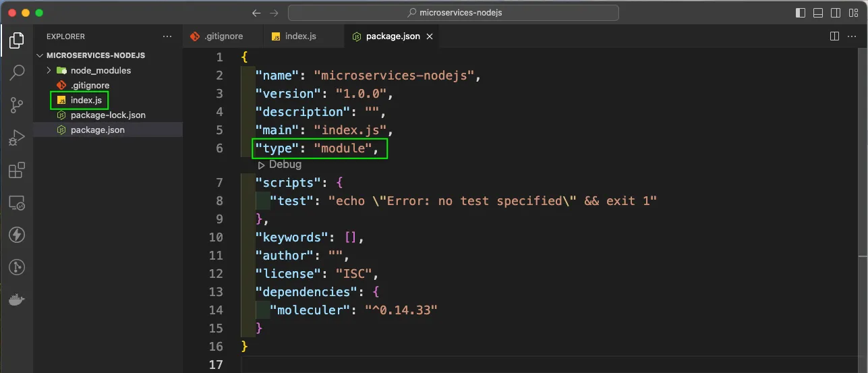
Task: Click the "scripts" key on line 7
Action: pos(287,183)
